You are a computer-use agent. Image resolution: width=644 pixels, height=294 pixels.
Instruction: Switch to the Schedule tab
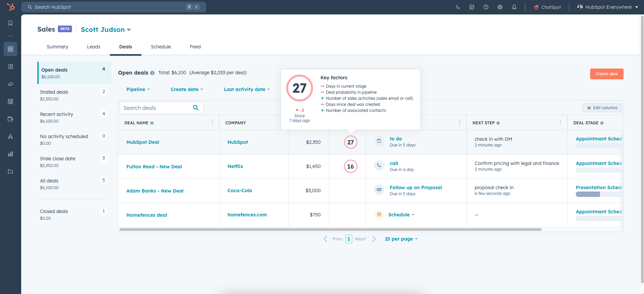[161, 47]
